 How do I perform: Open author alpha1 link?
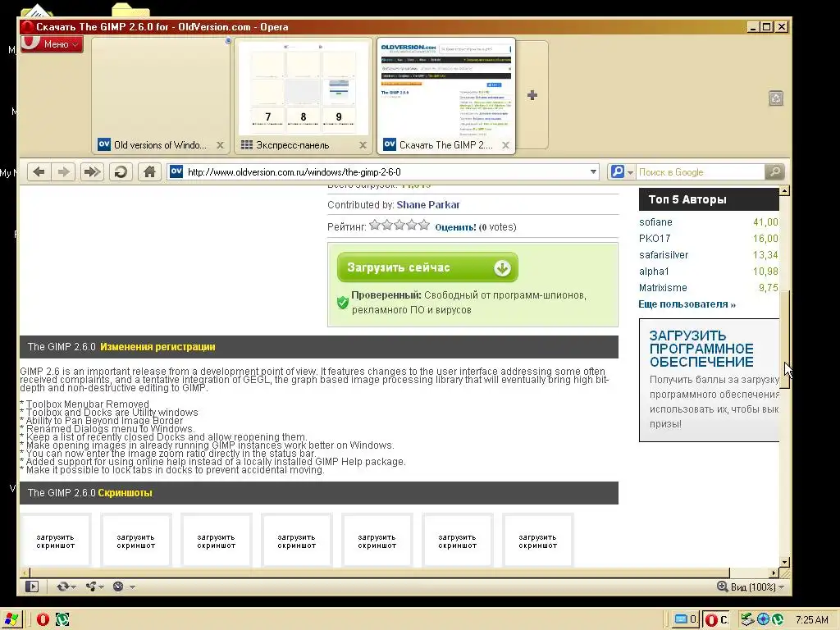pos(654,272)
